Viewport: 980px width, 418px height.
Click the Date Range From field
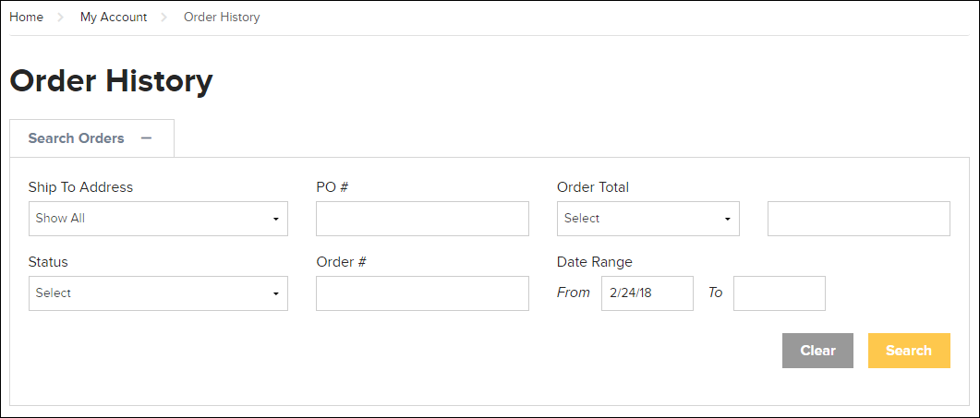click(647, 293)
